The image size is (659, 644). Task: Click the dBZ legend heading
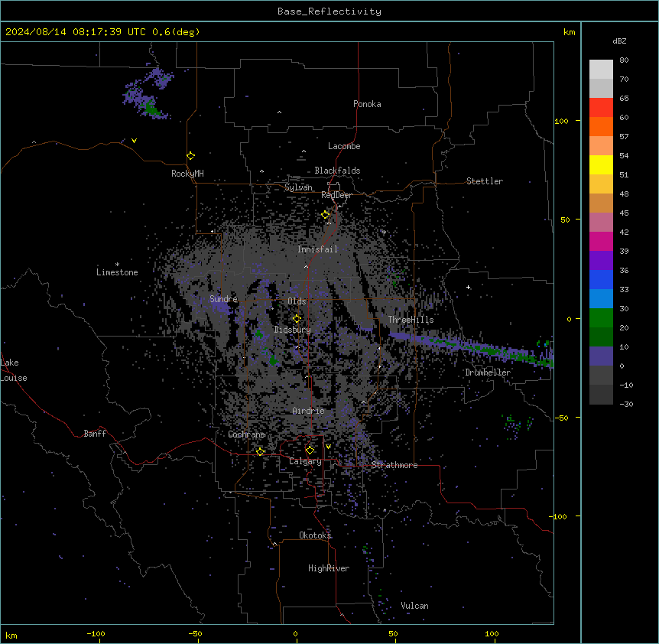619,41
